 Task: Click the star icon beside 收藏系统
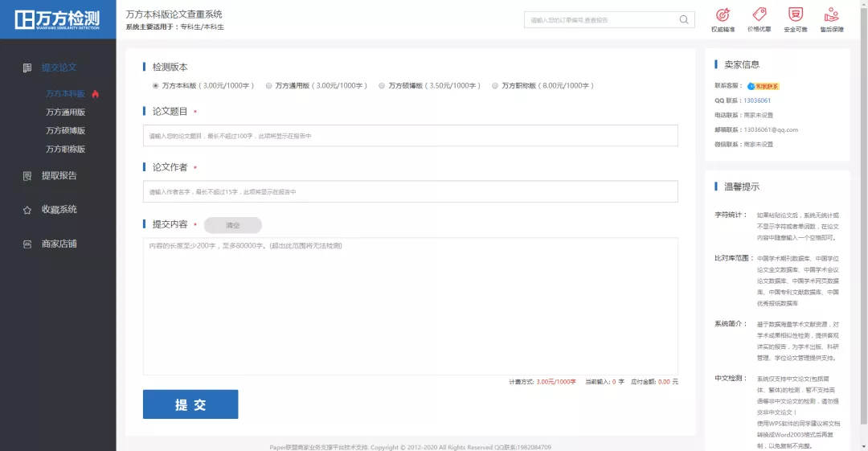tap(27, 210)
